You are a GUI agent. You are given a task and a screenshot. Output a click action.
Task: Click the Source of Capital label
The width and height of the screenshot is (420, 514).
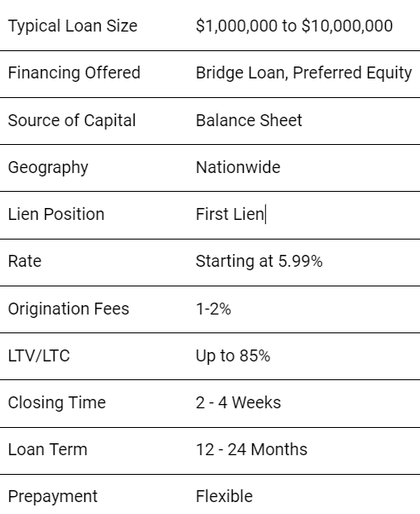pyautogui.click(x=72, y=120)
